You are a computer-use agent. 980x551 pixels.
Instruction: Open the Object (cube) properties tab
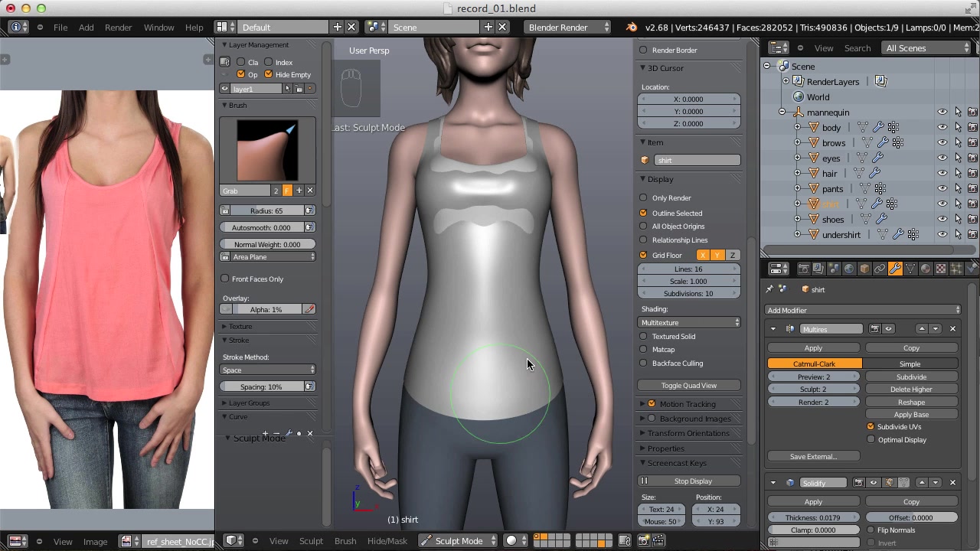[x=864, y=269]
